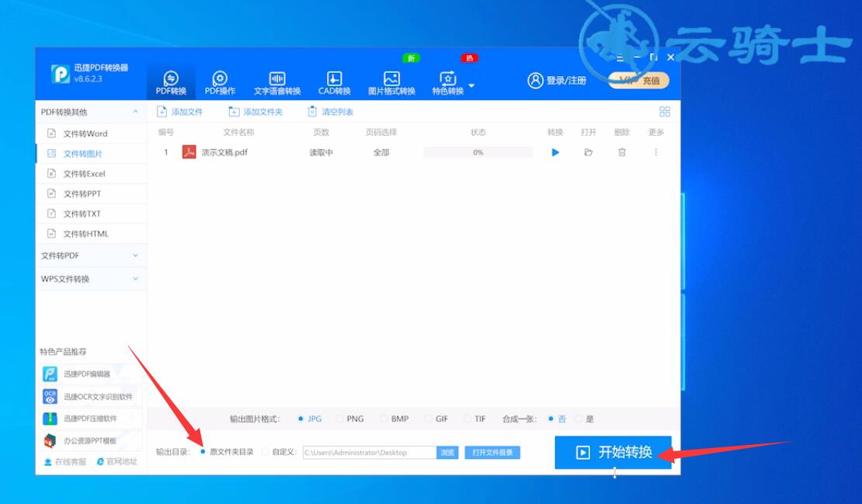862x504 pixels.
Task: Click the 在线客服 link
Action: click(x=65, y=462)
